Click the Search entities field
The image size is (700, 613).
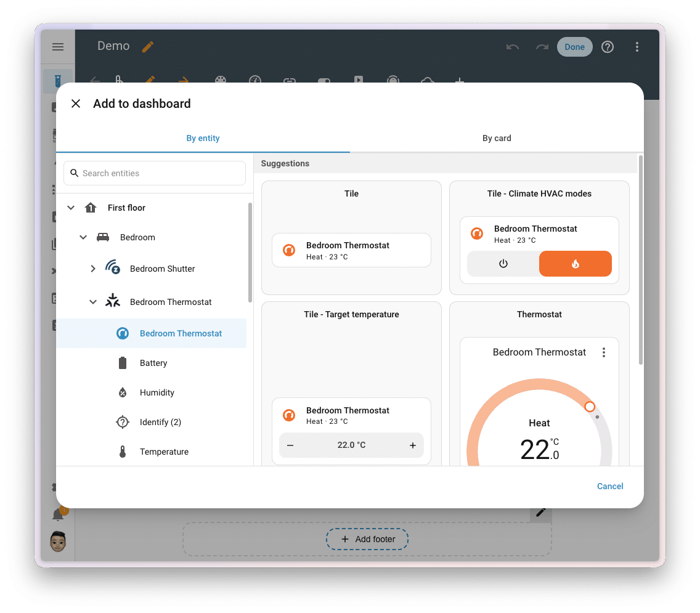(155, 173)
